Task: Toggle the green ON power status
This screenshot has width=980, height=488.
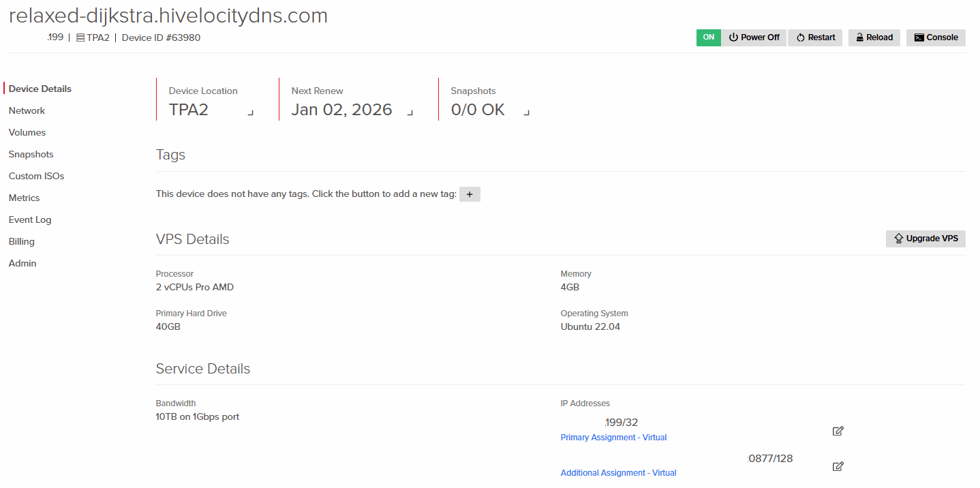Action: click(x=708, y=37)
